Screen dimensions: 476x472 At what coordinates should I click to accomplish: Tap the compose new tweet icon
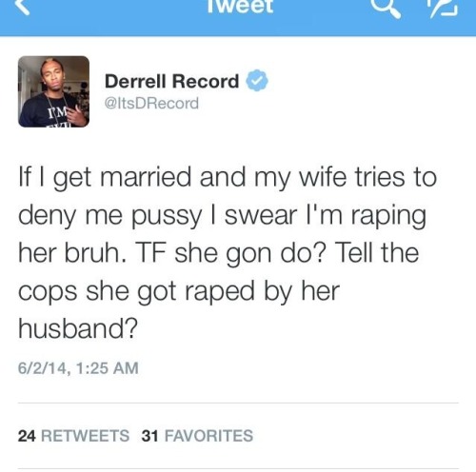(445, 8)
